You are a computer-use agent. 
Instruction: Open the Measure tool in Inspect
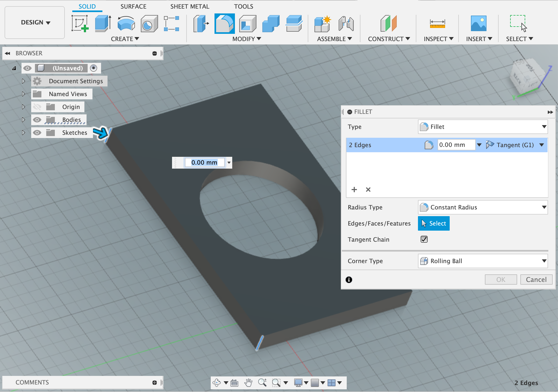tap(437, 24)
